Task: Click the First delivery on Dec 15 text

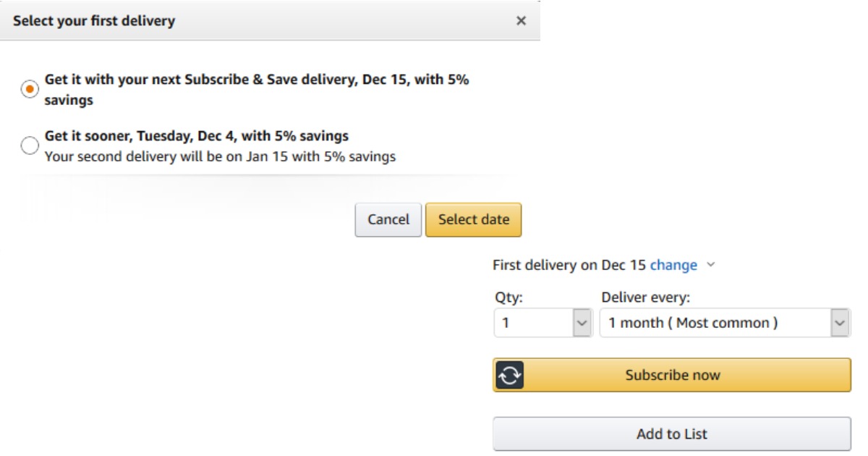Action: point(569,265)
